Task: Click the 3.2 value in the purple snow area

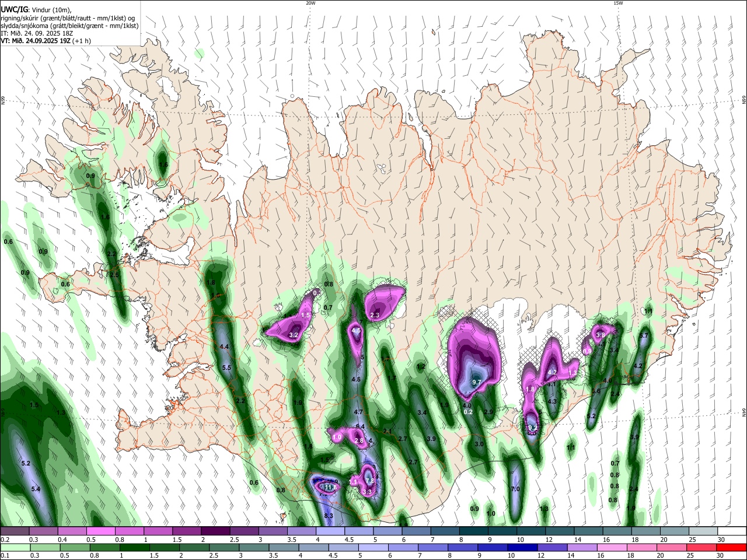Action: (x=294, y=335)
